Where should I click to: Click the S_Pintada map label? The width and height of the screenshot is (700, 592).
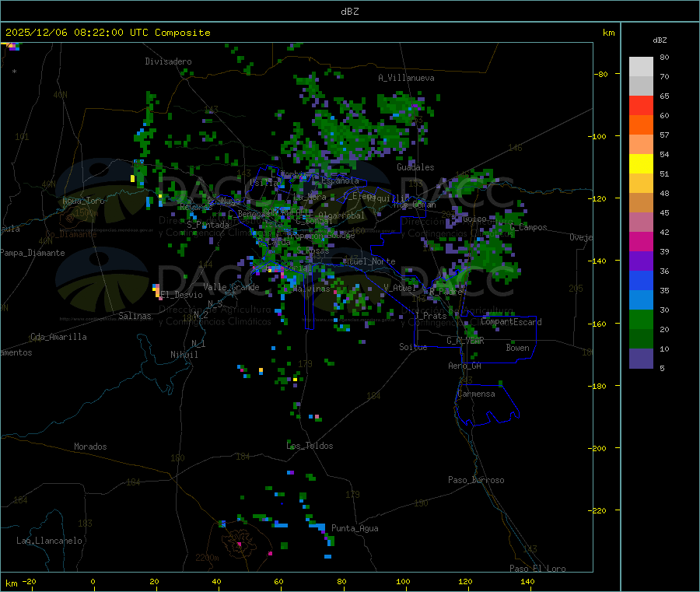point(208,225)
